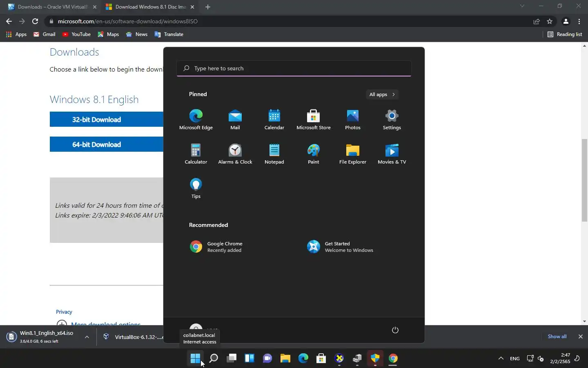Open Chrome tab search dropdown
This screenshot has height=368, width=588.
click(x=522, y=6)
